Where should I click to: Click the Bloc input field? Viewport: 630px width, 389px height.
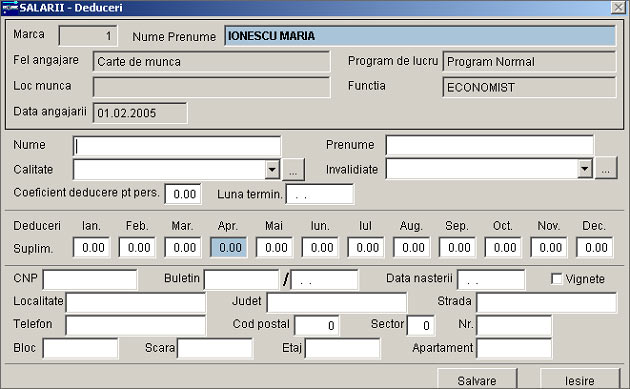click(81, 348)
